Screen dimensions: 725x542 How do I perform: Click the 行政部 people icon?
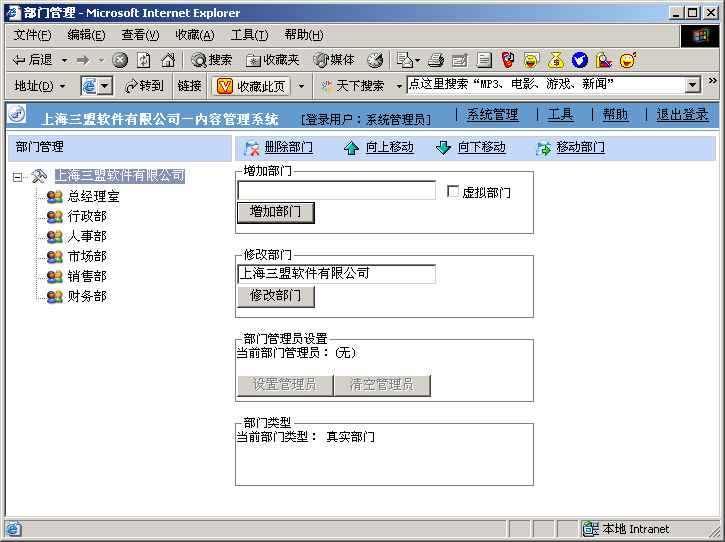(55, 216)
